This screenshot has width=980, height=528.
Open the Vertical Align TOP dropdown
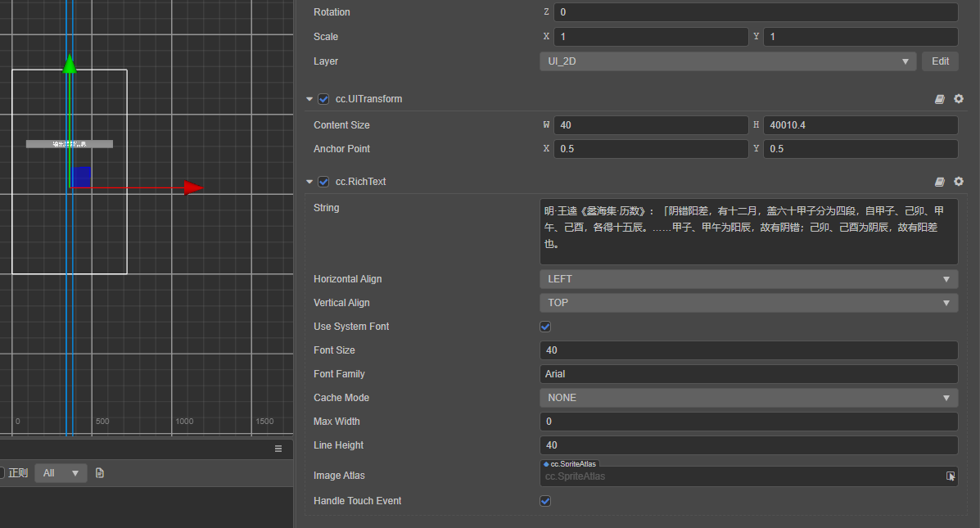click(749, 303)
